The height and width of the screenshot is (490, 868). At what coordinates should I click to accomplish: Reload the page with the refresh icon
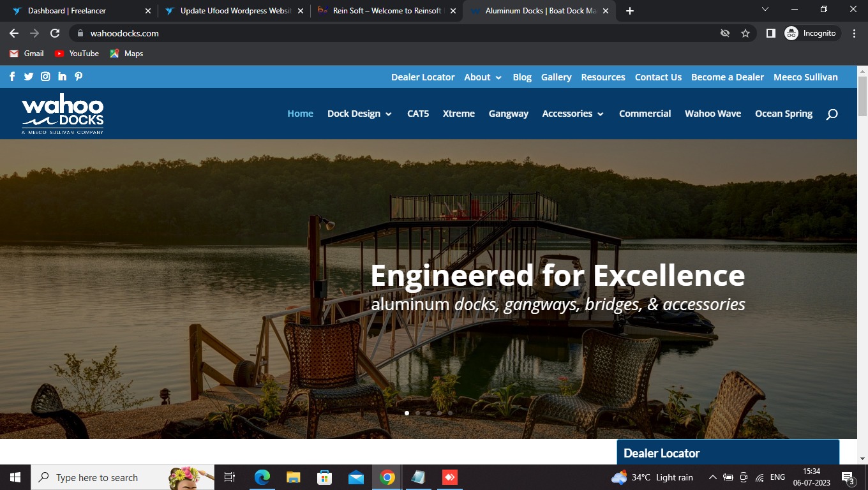point(55,33)
